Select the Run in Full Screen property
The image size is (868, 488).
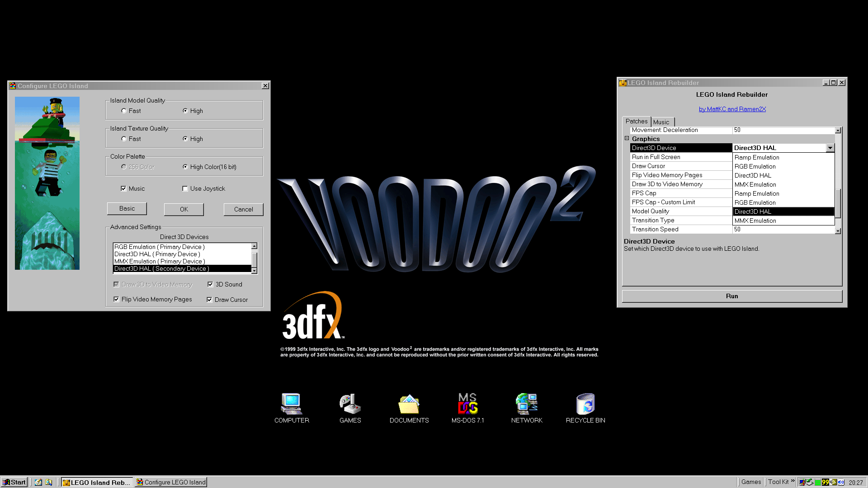681,157
